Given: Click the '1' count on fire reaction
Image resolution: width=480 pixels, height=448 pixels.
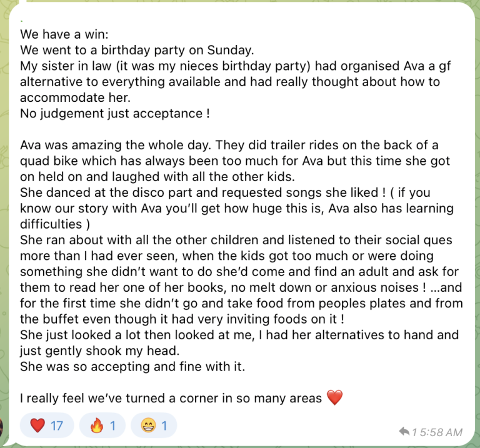Looking at the screenshot, I should [x=112, y=426].
